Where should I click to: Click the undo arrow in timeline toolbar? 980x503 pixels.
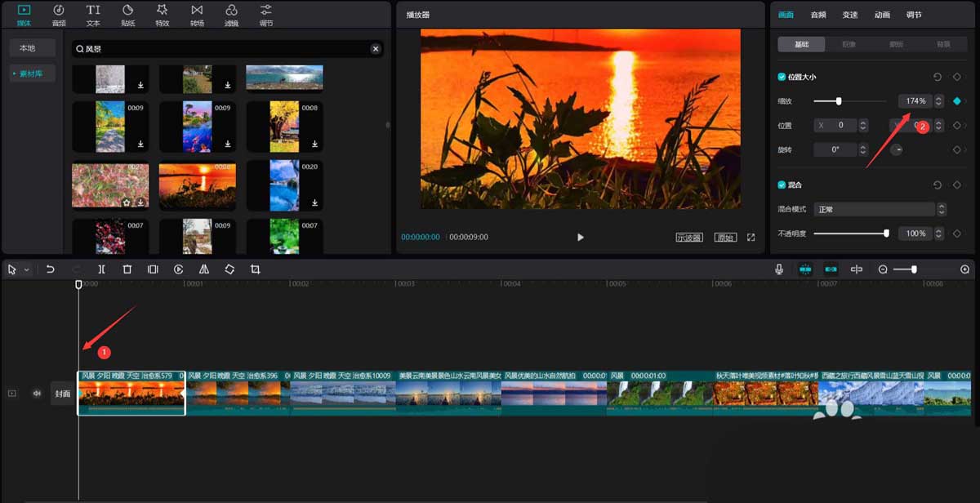tap(50, 269)
